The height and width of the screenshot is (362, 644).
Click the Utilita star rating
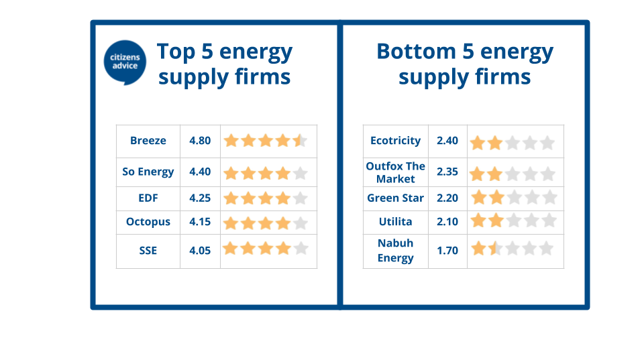(513, 221)
